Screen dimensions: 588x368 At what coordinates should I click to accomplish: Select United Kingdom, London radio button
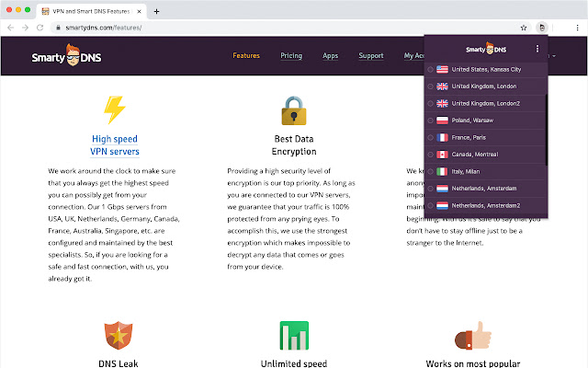(431, 86)
